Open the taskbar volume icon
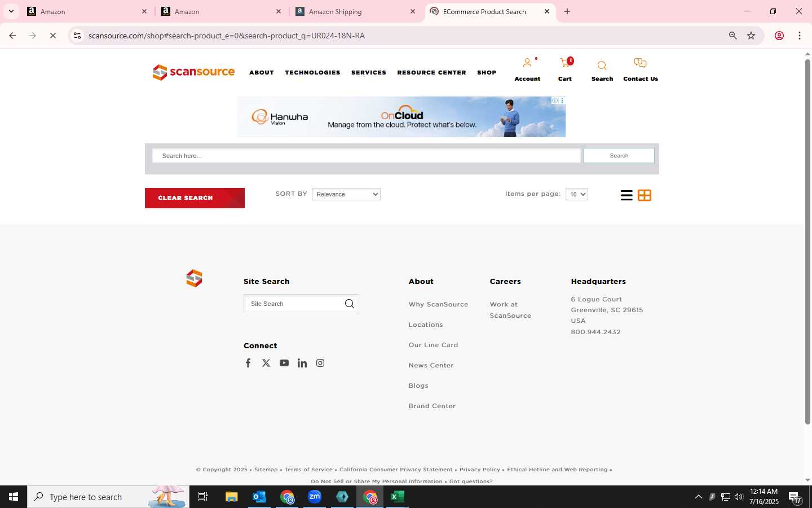812x508 pixels. (x=739, y=497)
